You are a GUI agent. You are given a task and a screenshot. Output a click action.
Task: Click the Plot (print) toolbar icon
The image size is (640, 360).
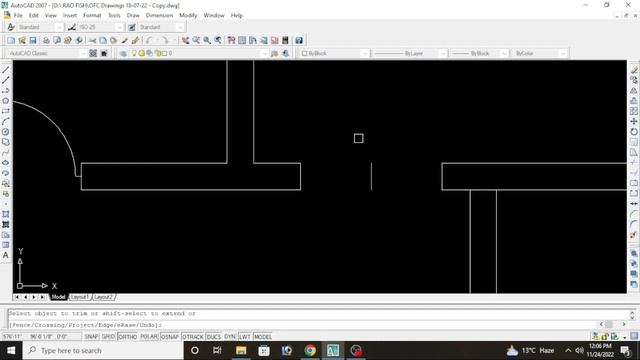(x=46, y=40)
